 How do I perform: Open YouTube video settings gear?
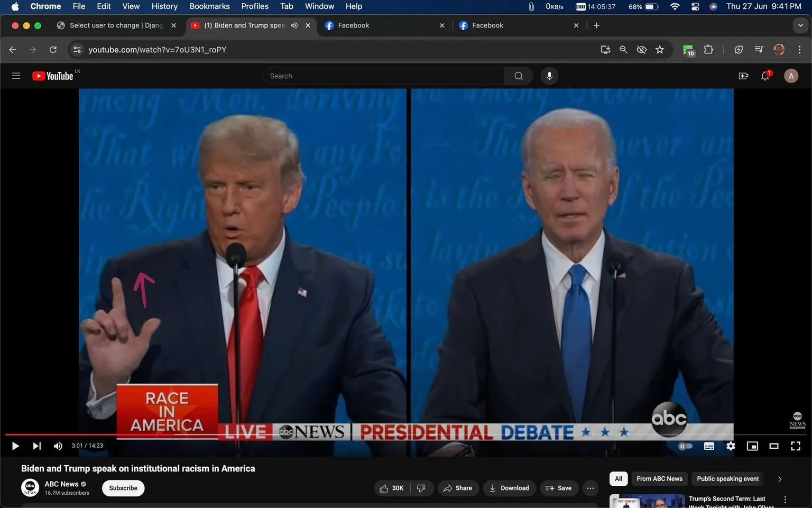pyautogui.click(x=731, y=446)
